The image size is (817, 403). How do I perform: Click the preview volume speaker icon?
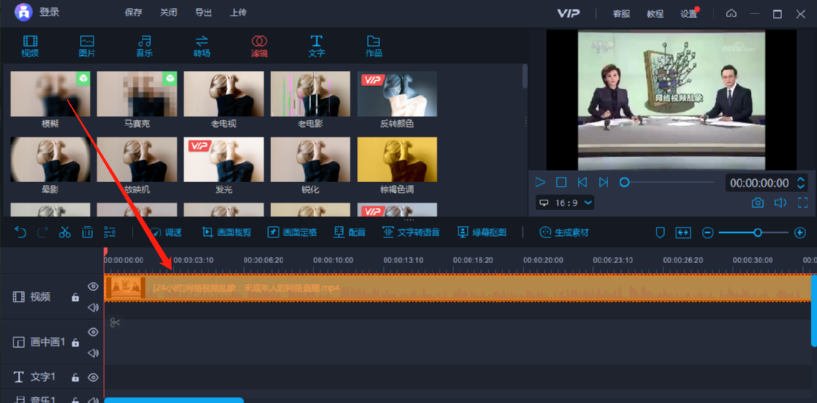pyautogui.click(x=781, y=203)
